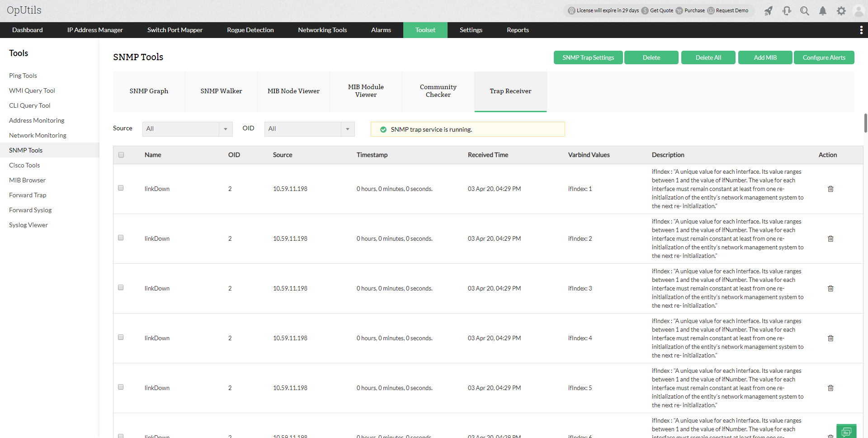Screen dimensions: 868x438
Task: Open the OID filter dropdown
Action: [x=347, y=129]
